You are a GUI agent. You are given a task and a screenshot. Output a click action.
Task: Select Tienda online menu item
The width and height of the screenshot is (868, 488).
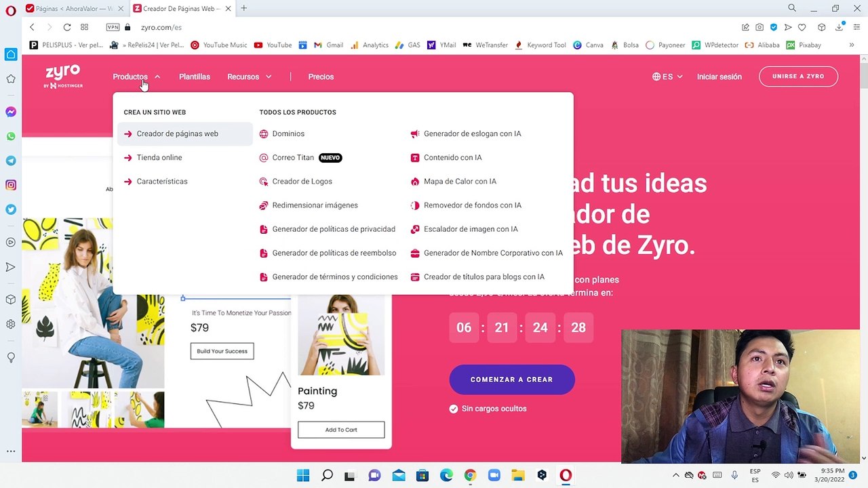click(x=159, y=157)
